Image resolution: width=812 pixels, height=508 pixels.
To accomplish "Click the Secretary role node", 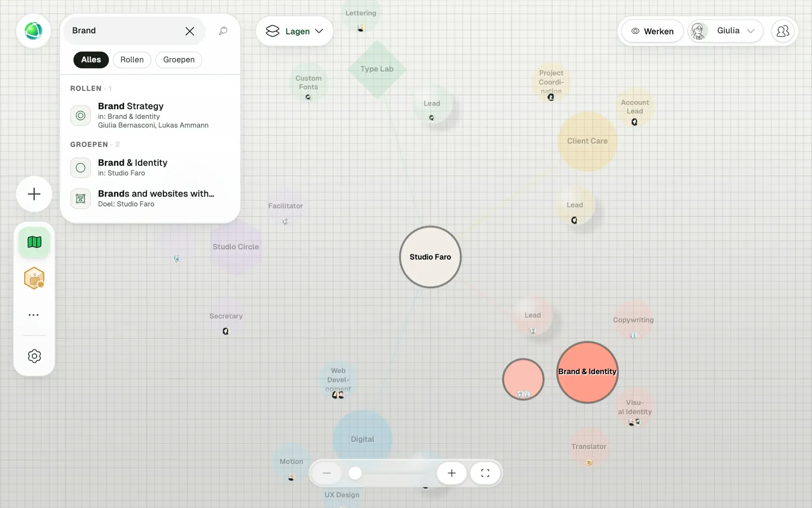I will (226, 317).
